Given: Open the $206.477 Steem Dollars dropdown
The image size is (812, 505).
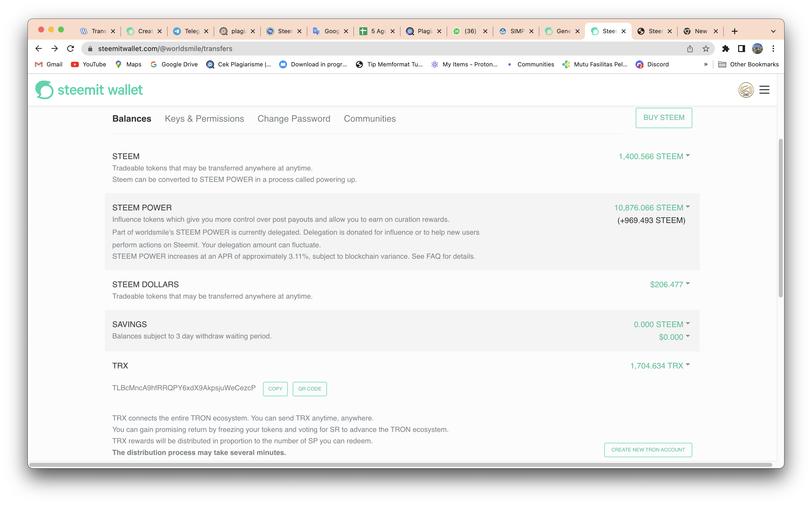Looking at the screenshot, I should [670, 284].
